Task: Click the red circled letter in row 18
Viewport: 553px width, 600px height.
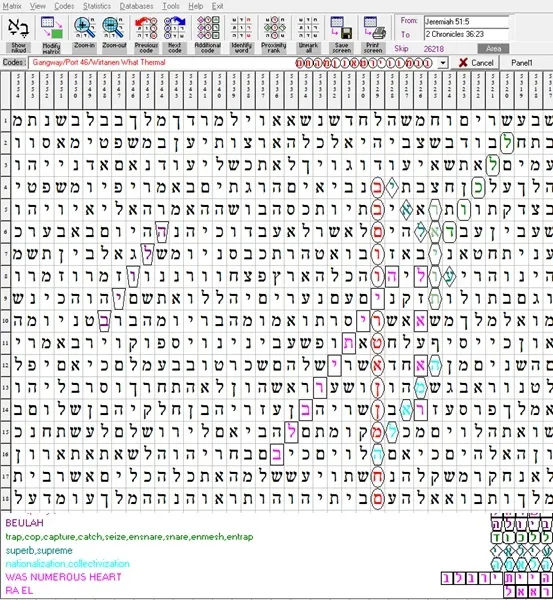Action: 377,499
